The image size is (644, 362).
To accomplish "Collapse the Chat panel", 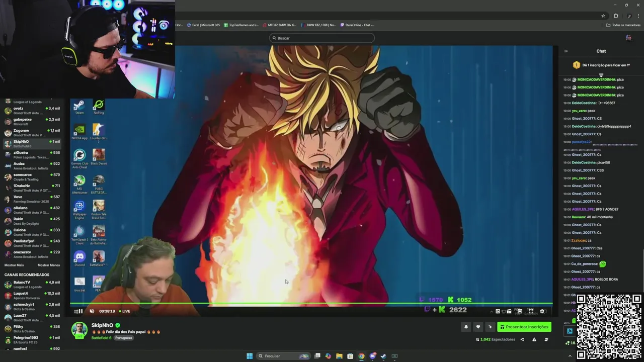I will click(x=566, y=51).
